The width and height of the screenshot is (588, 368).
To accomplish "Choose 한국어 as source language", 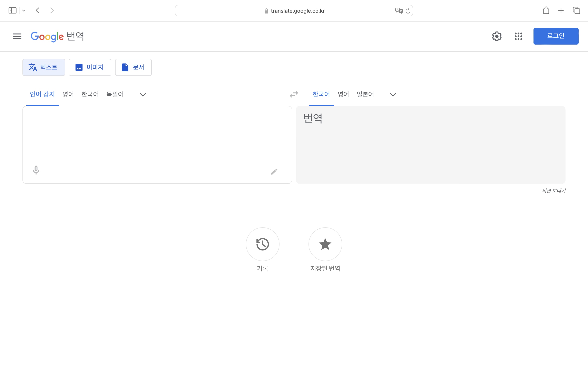I will pyautogui.click(x=90, y=94).
